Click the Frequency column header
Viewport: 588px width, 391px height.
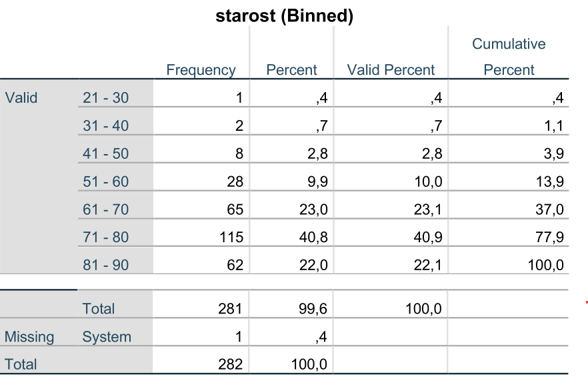201,70
